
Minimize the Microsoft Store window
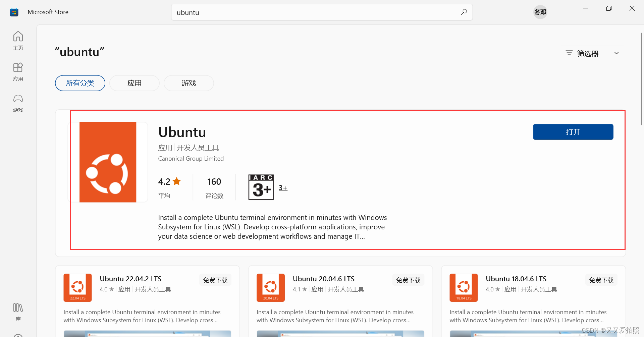pyautogui.click(x=586, y=8)
